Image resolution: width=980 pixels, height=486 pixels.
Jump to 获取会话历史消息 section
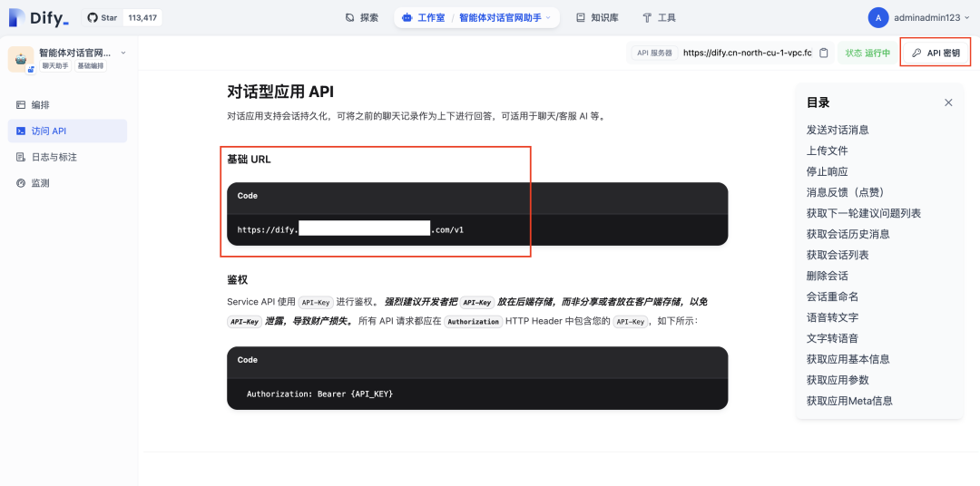(848, 234)
